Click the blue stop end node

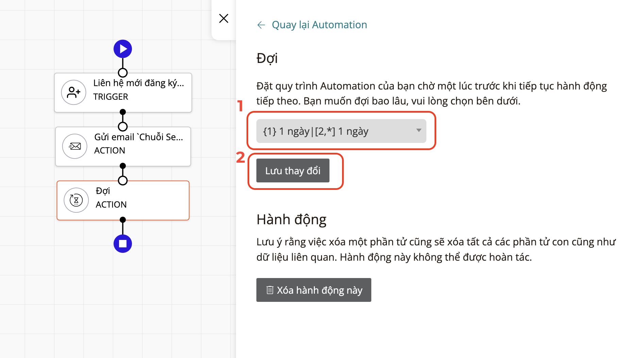pos(123,244)
